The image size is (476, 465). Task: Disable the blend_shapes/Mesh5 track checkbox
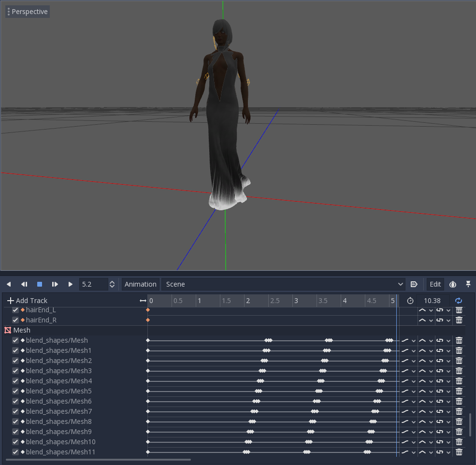(x=15, y=391)
